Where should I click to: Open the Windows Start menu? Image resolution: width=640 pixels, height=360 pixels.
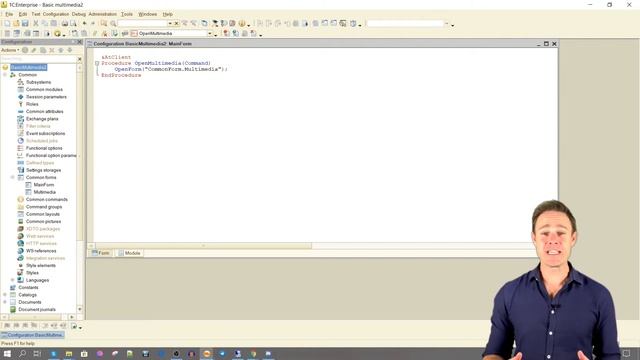7,353
